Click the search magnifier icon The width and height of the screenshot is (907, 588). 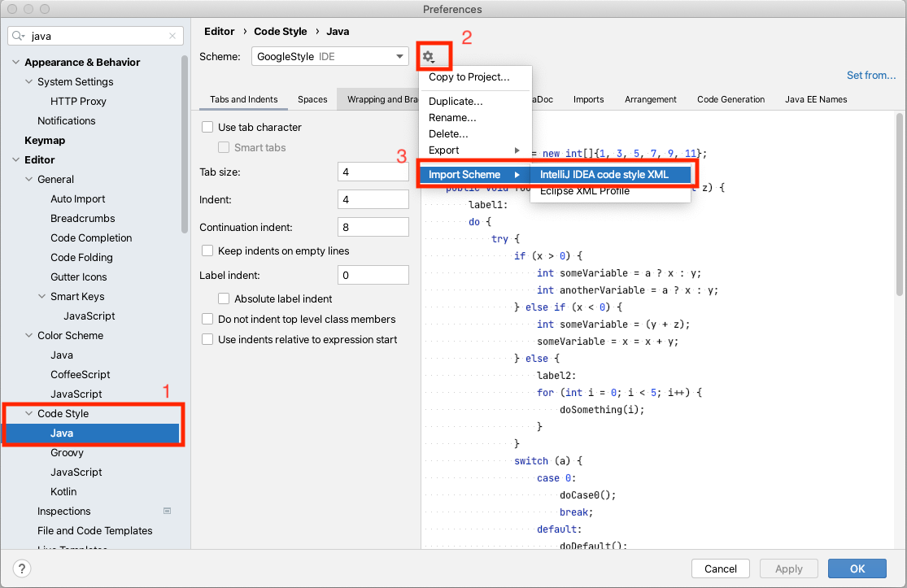click(x=18, y=36)
